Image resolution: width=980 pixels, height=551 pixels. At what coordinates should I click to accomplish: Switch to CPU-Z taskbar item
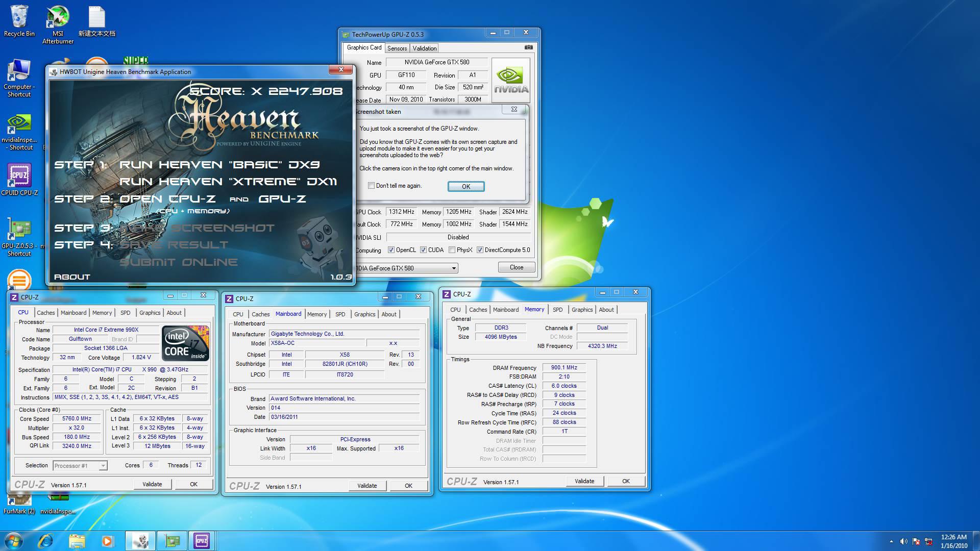tap(202, 540)
